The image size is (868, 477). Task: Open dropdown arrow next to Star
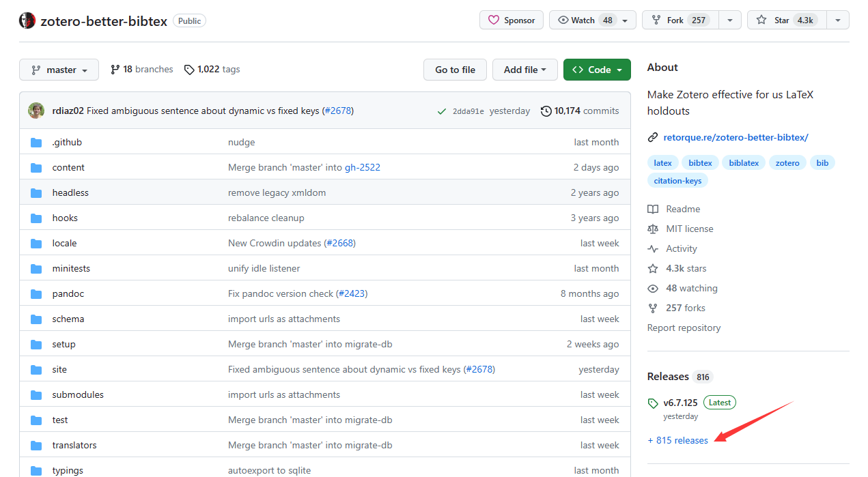[x=838, y=20]
